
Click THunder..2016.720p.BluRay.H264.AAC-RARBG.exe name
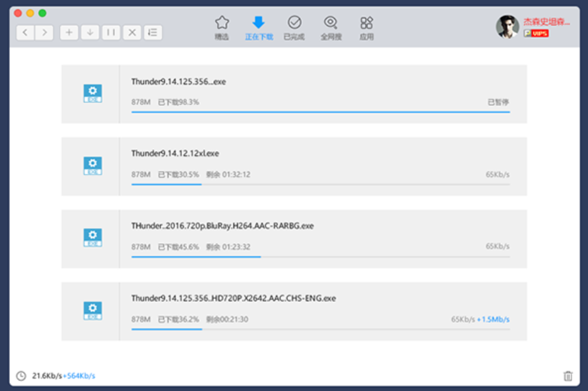[x=222, y=226]
